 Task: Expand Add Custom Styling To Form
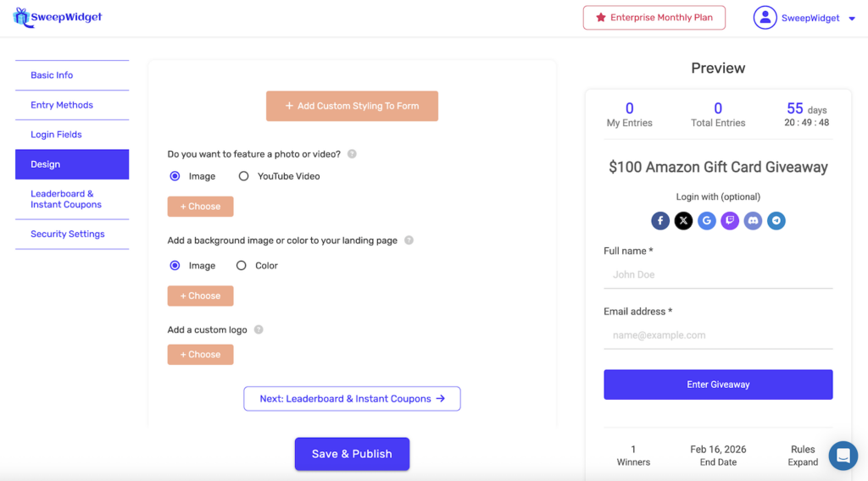click(352, 106)
